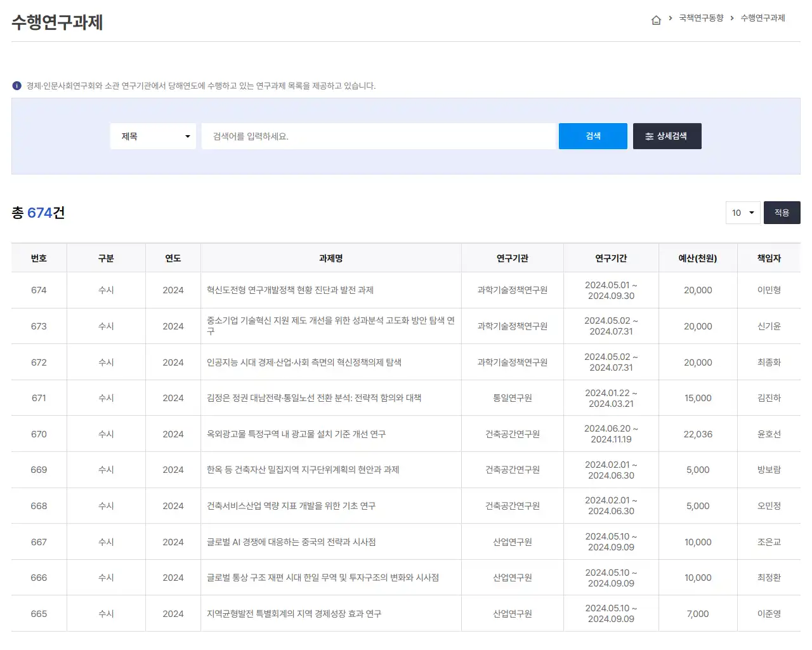
Task: Click the home icon in the breadcrumb
Action: [656, 19]
